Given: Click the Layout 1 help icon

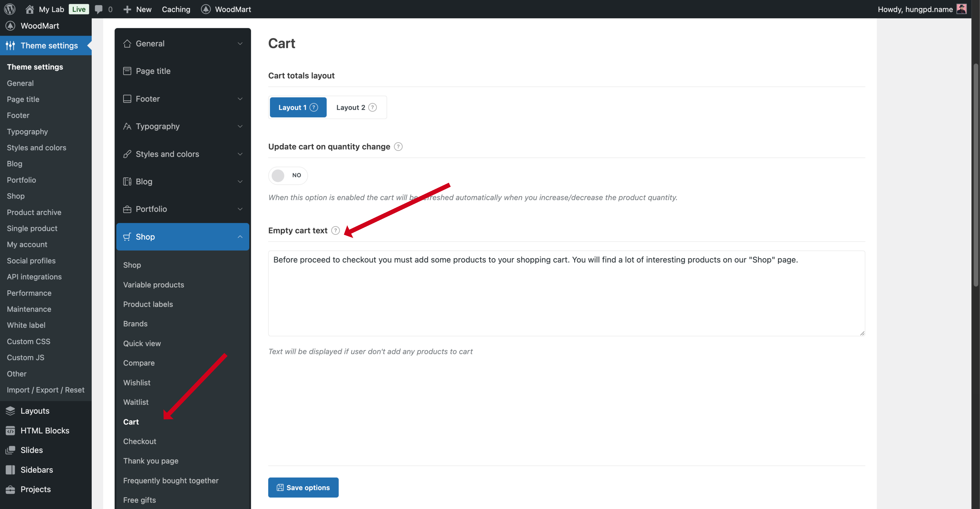Looking at the screenshot, I should coord(314,108).
